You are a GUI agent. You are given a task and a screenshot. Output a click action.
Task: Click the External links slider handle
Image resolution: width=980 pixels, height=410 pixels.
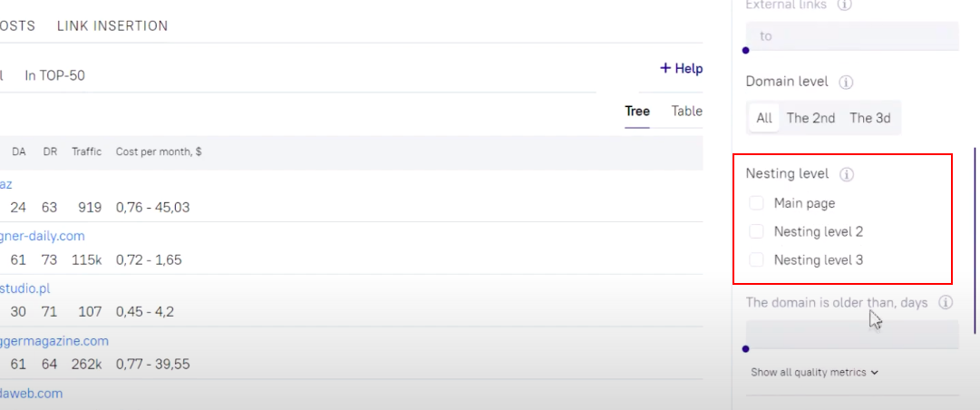click(x=745, y=51)
